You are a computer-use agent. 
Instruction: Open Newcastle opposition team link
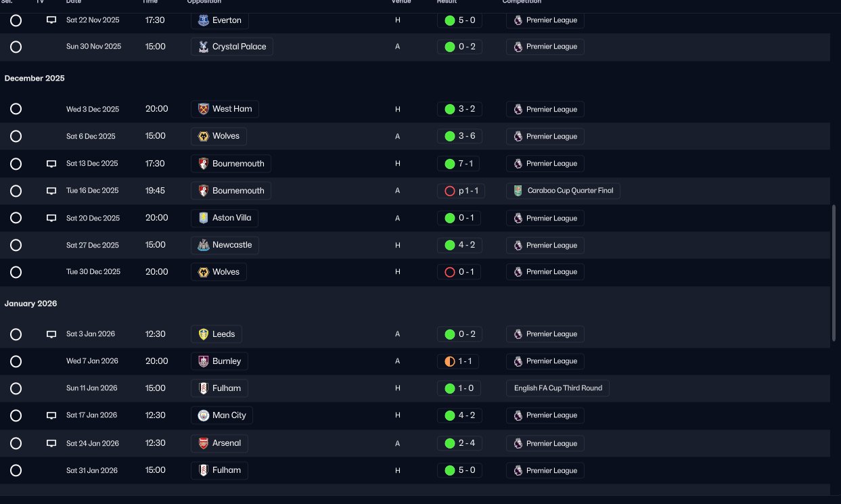click(225, 245)
